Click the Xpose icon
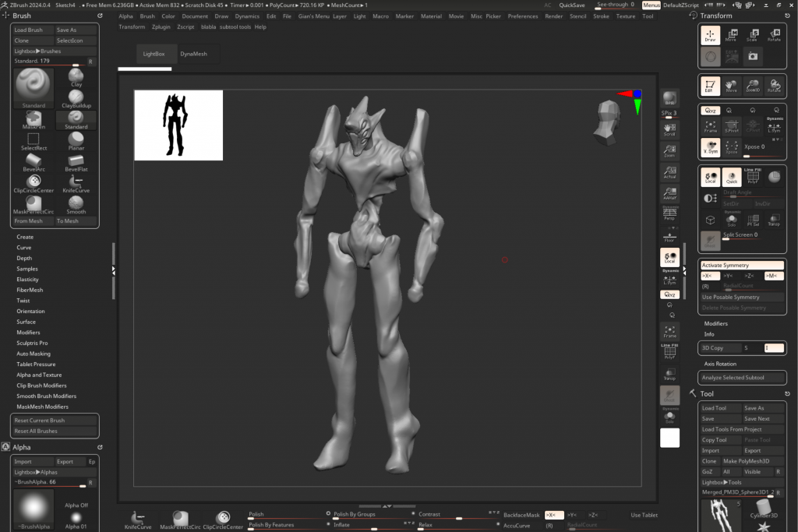798x532 pixels. (x=731, y=147)
